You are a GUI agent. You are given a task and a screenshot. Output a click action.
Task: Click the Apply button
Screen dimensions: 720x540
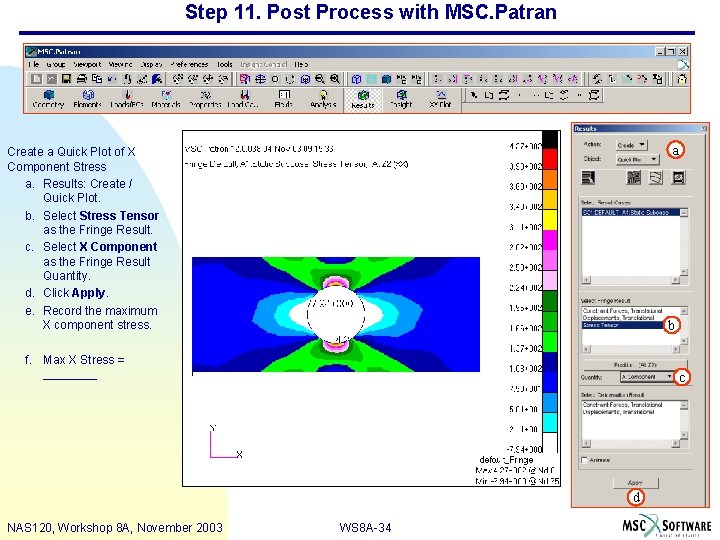tap(636, 483)
